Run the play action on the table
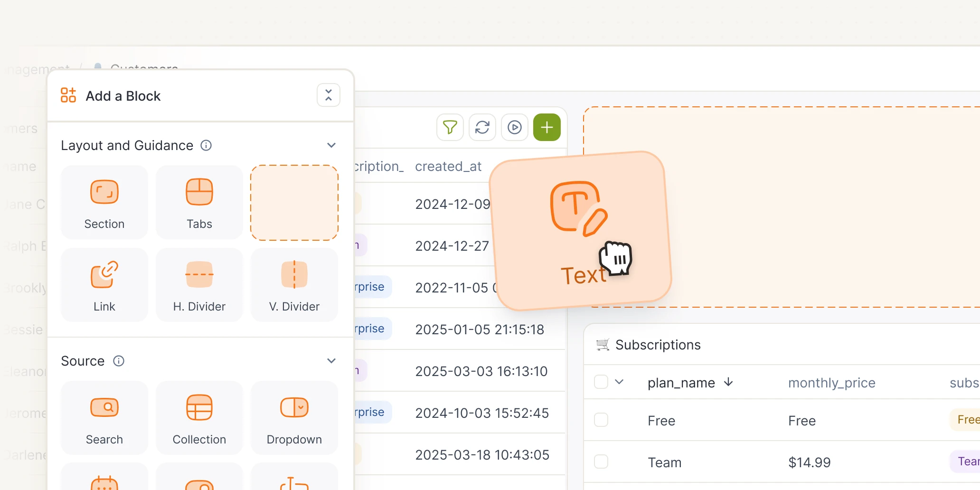This screenshot has width=980, height=490. click(x=515, y=127)
